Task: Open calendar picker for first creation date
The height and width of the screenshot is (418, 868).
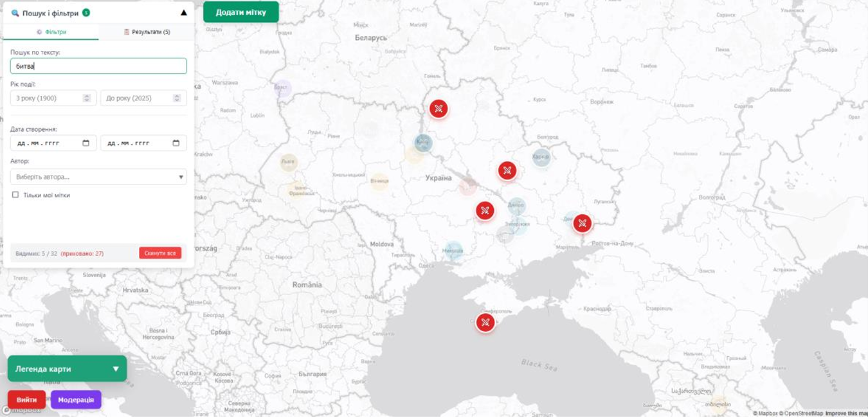Action: point(86,143)
